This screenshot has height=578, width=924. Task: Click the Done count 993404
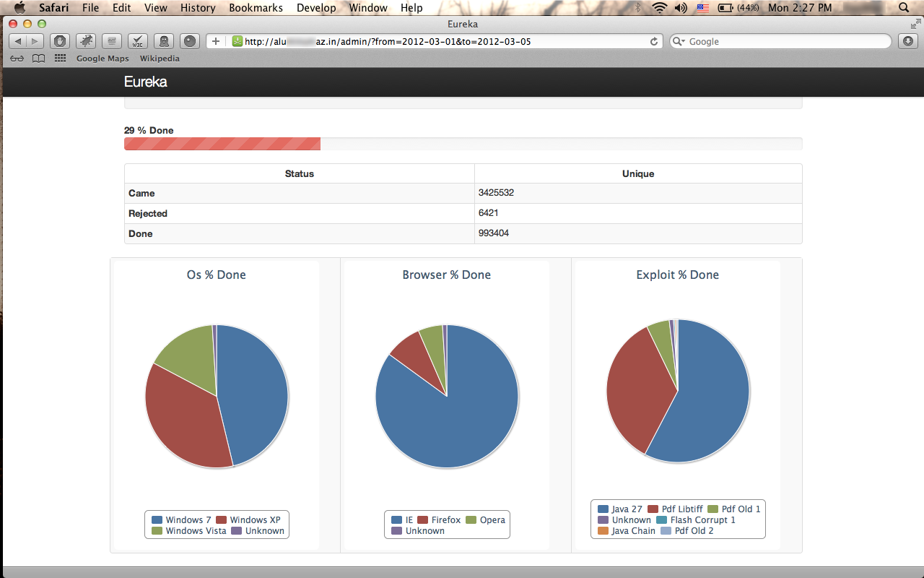coord(493,233)
